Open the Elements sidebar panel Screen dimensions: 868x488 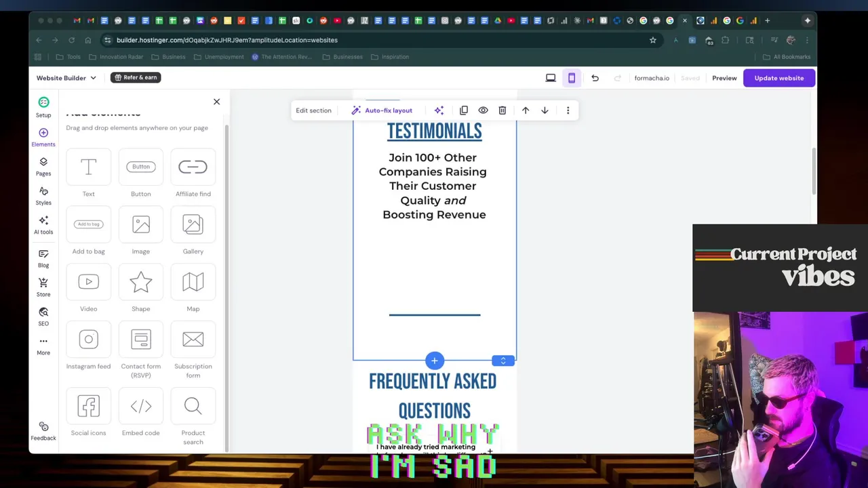pos(43,137)
